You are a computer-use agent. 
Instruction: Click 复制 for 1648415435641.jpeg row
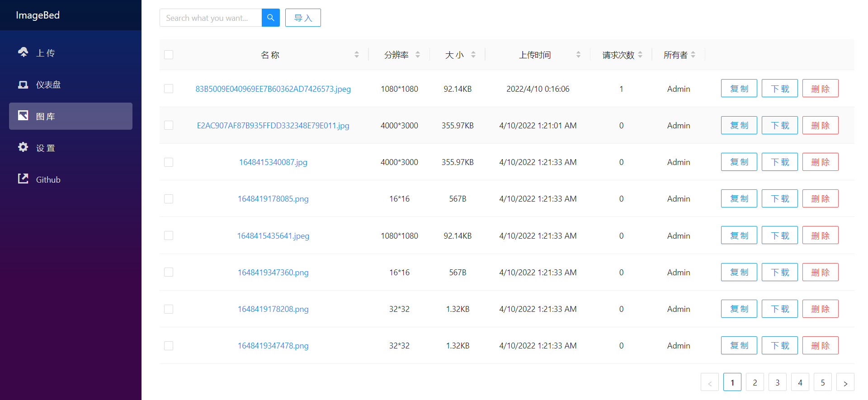click(x=739, y=235)
